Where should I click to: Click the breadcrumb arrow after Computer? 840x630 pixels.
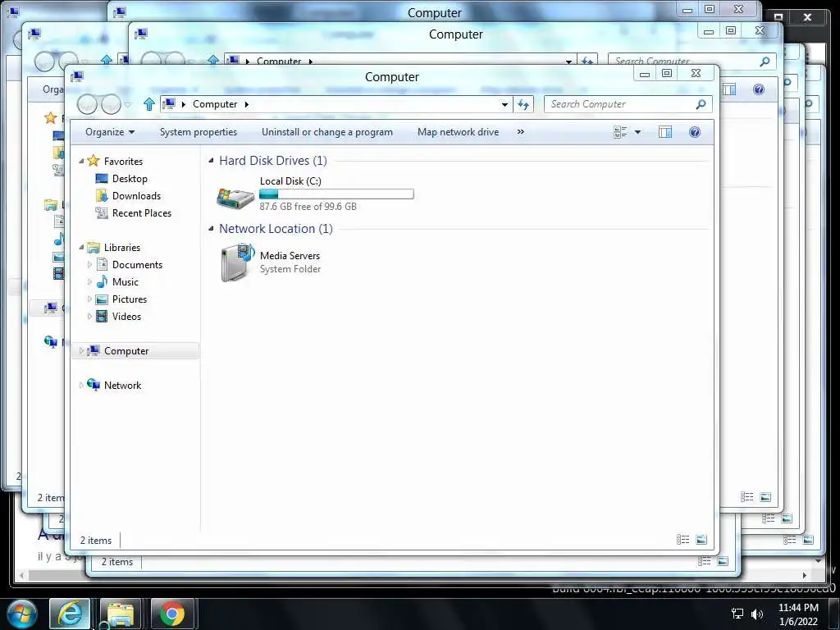pyautogui.click(x=246, y=104)
